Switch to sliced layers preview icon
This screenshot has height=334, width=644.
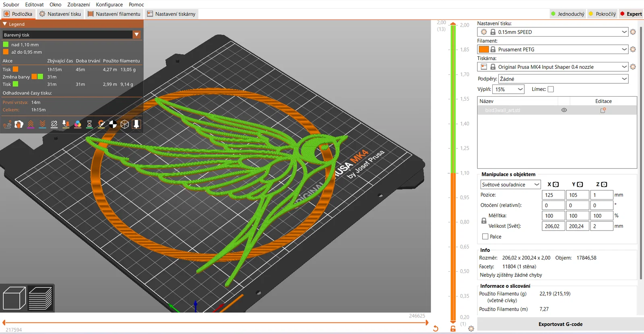pos(40,298)
